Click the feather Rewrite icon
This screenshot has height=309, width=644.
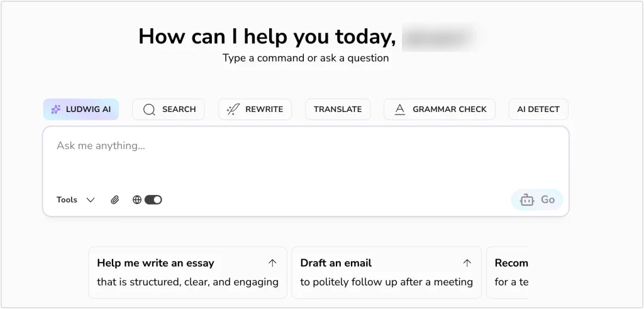coord(233,110)
